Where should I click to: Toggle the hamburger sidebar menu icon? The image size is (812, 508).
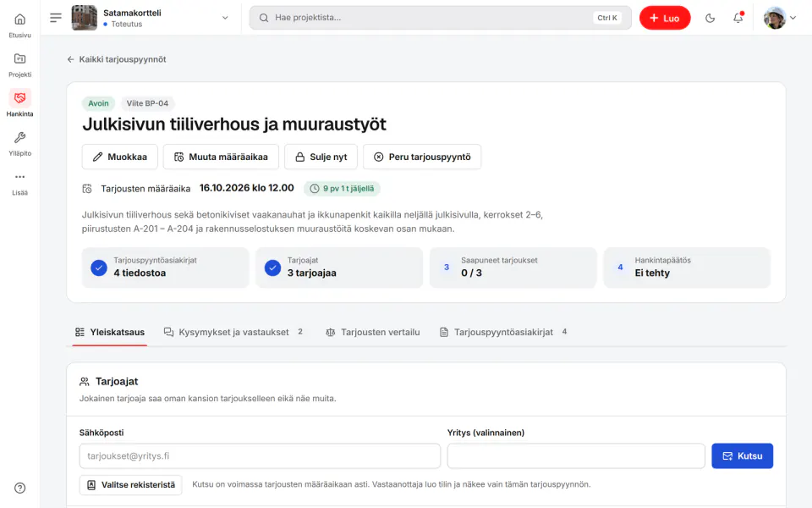click(56, 18)
